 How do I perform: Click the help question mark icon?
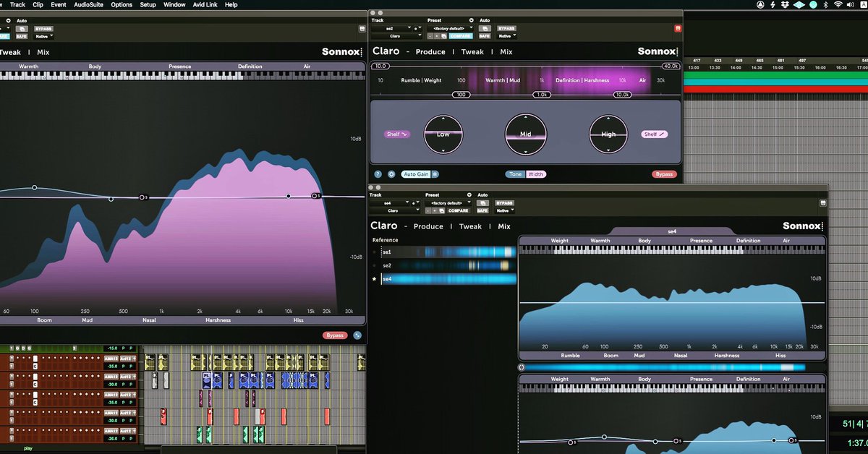(x=378, y=174)
